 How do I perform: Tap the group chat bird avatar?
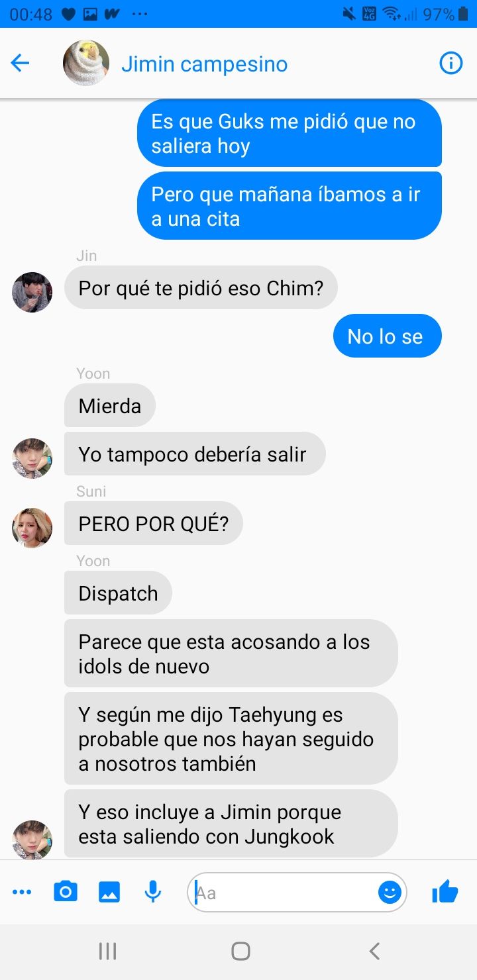86,64
